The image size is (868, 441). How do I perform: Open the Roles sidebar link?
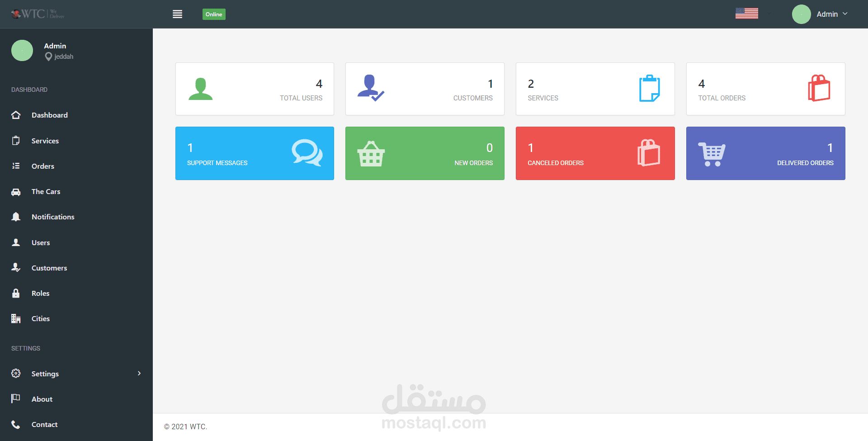[x=41, y=293]
